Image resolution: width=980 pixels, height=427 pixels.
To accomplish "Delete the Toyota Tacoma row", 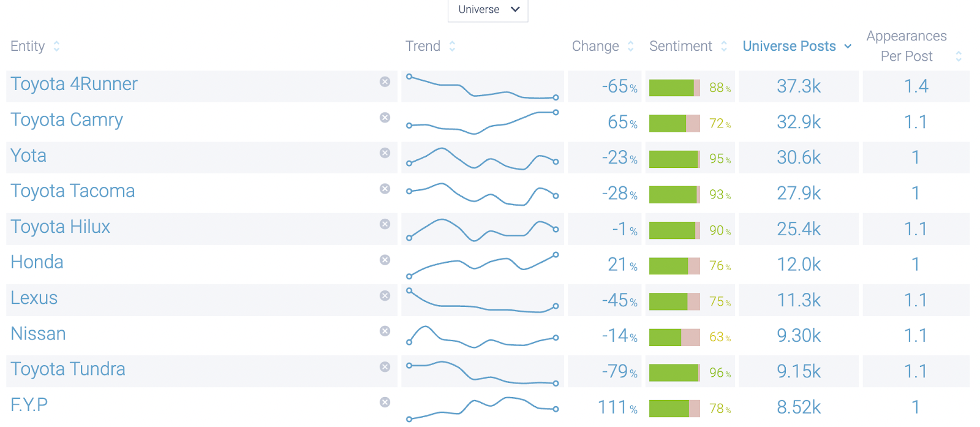I will [385, 189].
